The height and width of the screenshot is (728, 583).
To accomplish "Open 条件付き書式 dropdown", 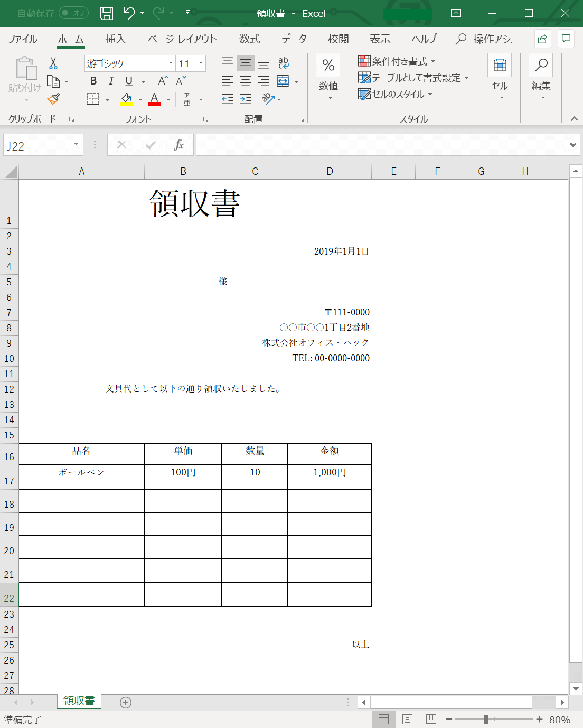I will [397, 61].
